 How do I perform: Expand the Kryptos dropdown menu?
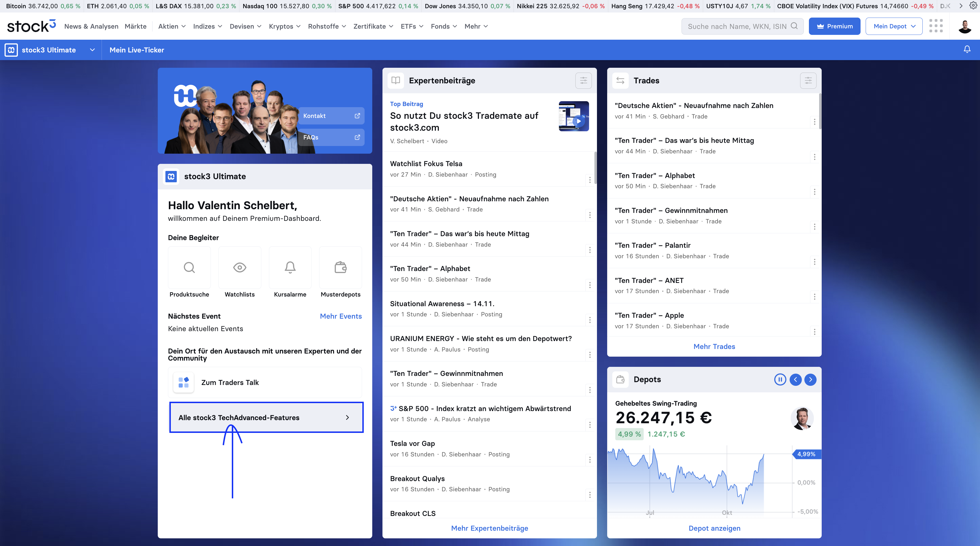(285, 26)
